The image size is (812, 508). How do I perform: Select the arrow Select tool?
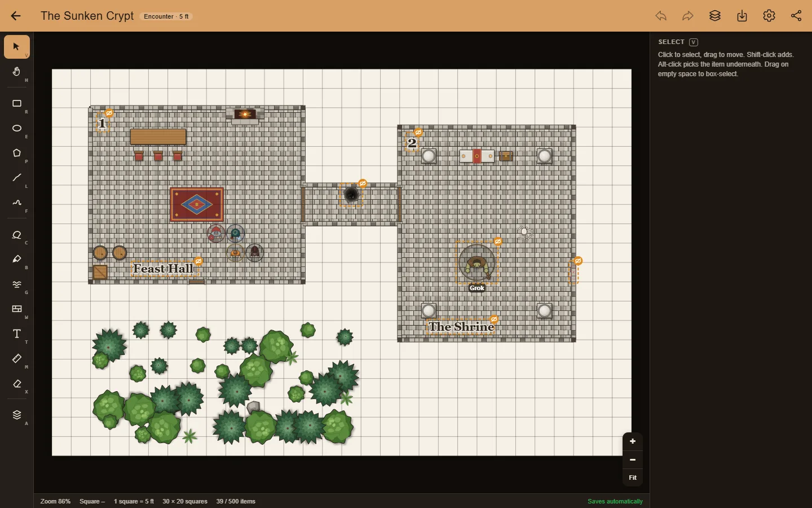pos(17,47)
